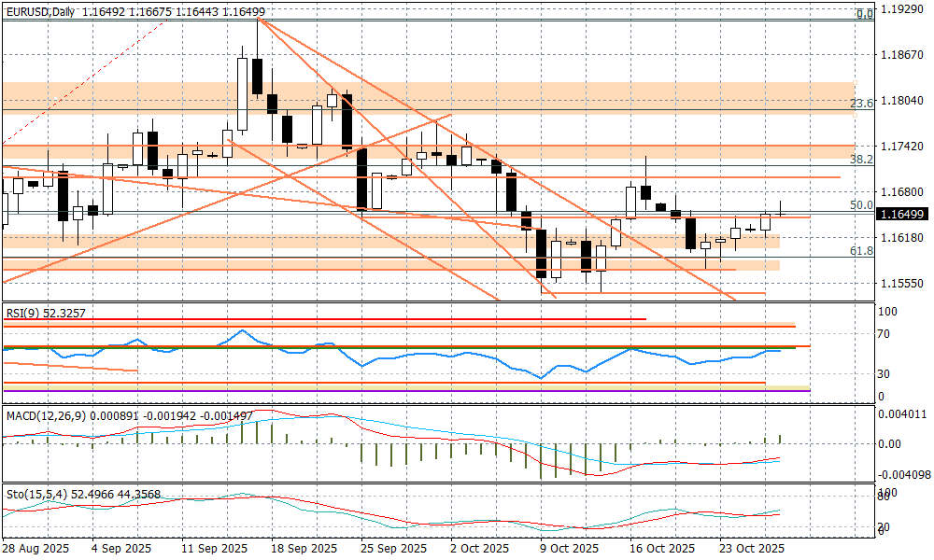
Task: Select the 50.0 Fibonacci level label
Action: [x=861, y=204]
